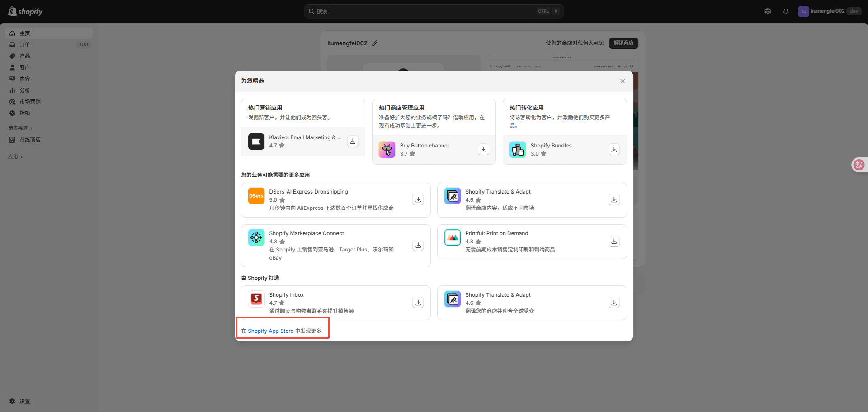Open notifications bell in top bar
Viewport: 868px width, 412px height.
(786, 11)
